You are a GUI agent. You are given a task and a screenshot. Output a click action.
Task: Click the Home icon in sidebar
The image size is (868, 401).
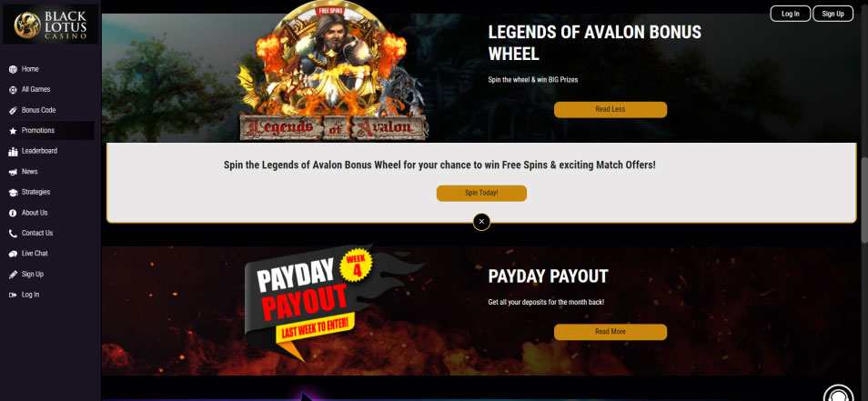pos(13,69)
